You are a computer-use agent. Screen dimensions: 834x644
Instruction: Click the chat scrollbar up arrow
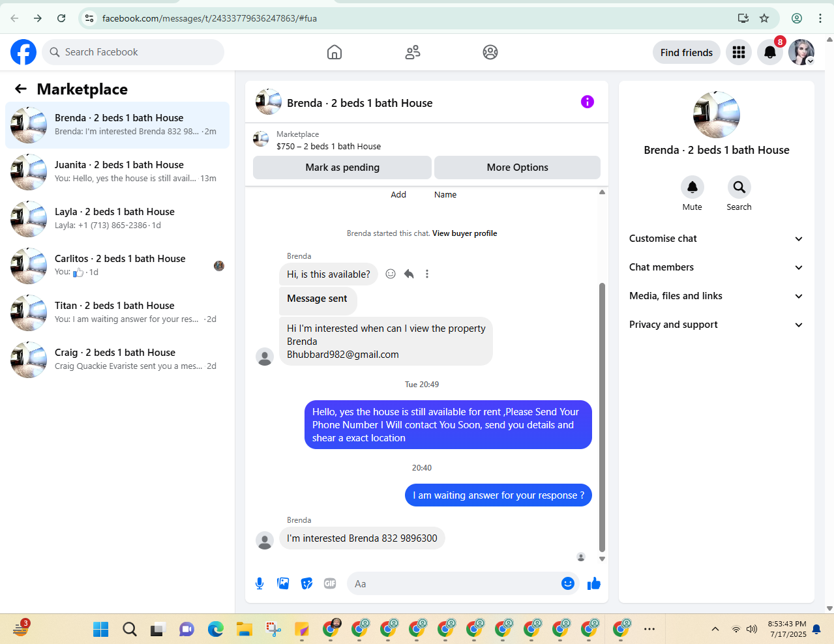(602, 192)
